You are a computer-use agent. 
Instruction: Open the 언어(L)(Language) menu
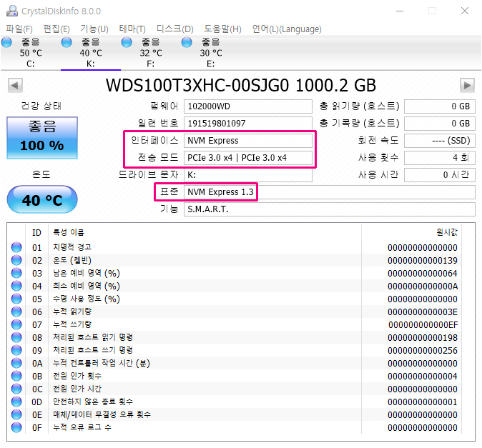[x=287, y=29]
